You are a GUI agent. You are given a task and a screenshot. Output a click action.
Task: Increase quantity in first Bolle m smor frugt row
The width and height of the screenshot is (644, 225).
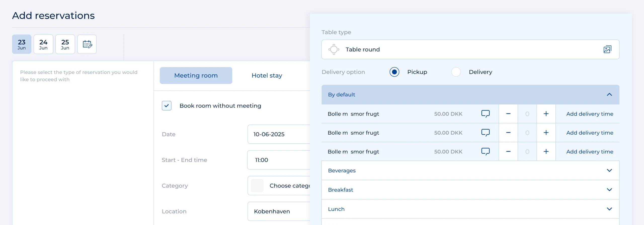(546, 114)
